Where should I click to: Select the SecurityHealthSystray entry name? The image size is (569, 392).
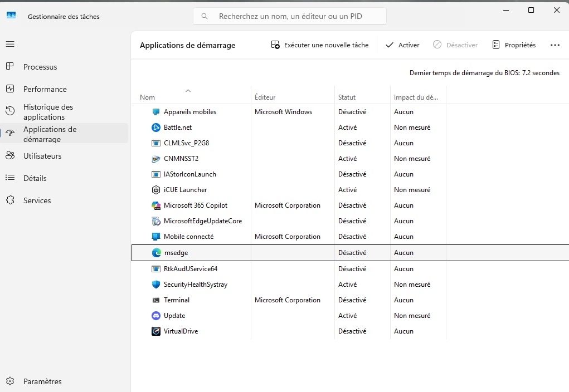196,285
